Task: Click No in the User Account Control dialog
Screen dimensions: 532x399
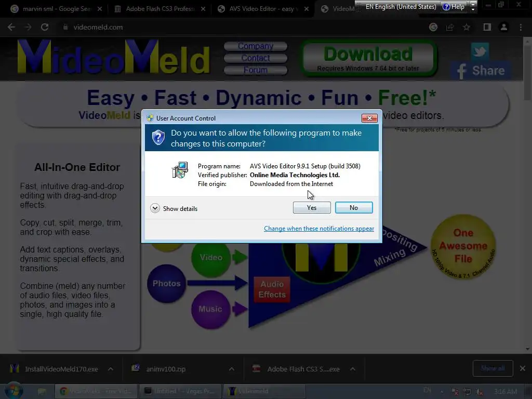Action: (x=353, y=208)
